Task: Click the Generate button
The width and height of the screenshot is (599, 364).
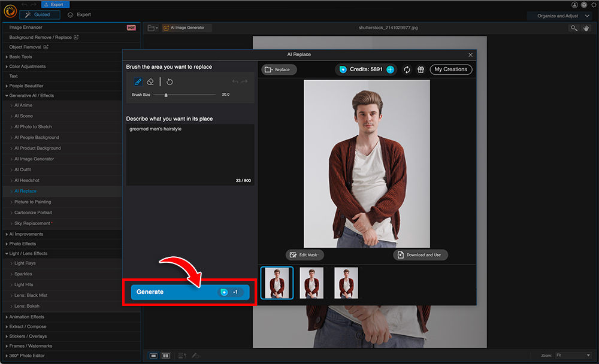Action: coord(190,292)
